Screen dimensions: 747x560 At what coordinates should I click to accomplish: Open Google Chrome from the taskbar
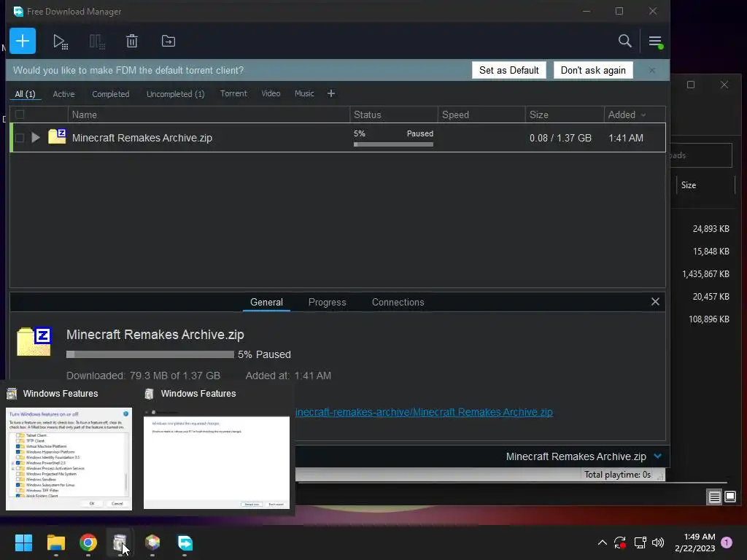(88, 542)
